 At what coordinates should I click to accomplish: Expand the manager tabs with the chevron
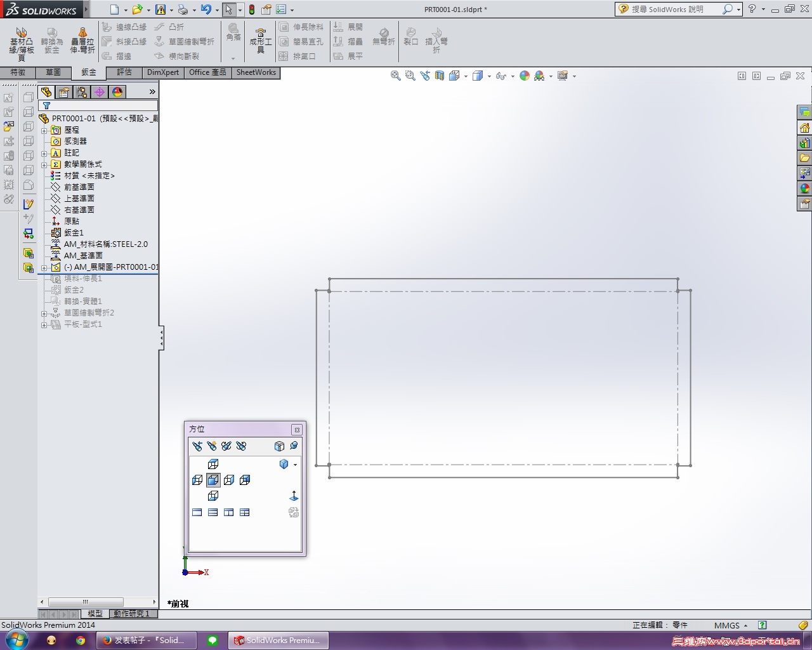pyautogui.click(x=152, y=92)
